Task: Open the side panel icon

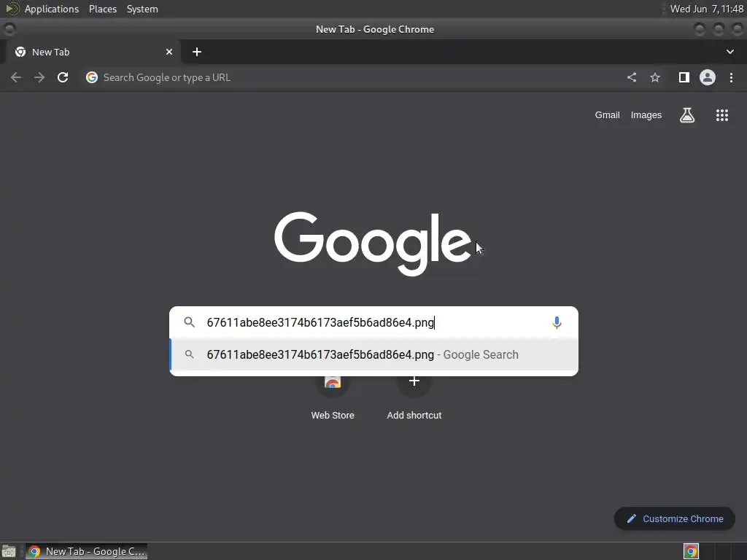Action: pyautogui.click(x=684, y=77)
